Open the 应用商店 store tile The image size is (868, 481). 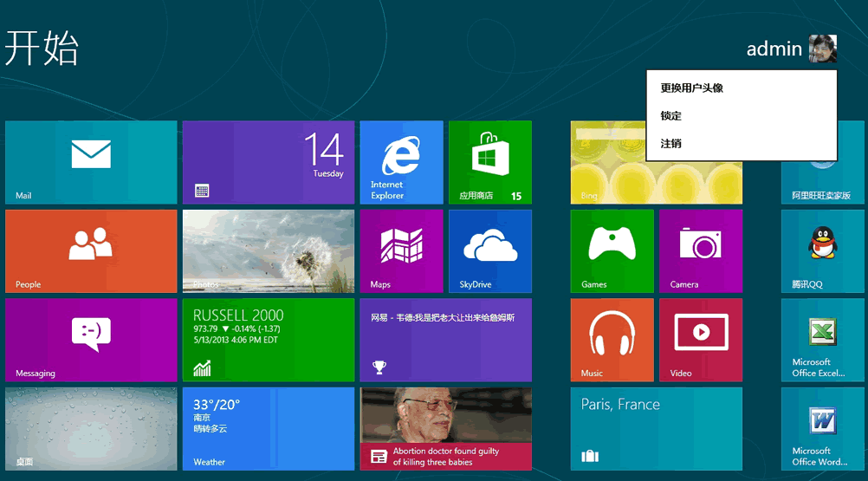tap(490, 162)
